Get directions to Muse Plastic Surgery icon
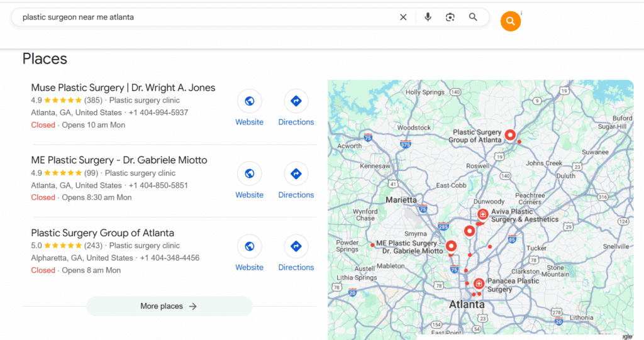The width and height of the screenshot is (644, 340). click(296, 101)
